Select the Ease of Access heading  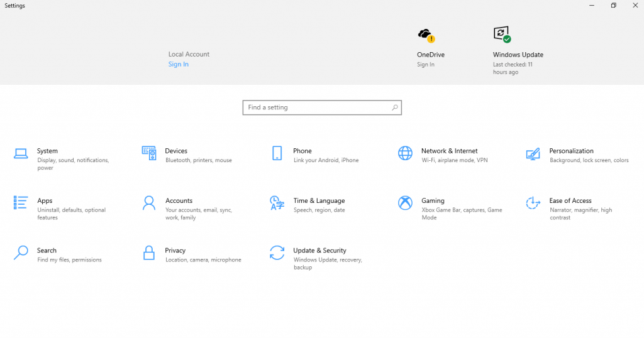coord(570,200)
